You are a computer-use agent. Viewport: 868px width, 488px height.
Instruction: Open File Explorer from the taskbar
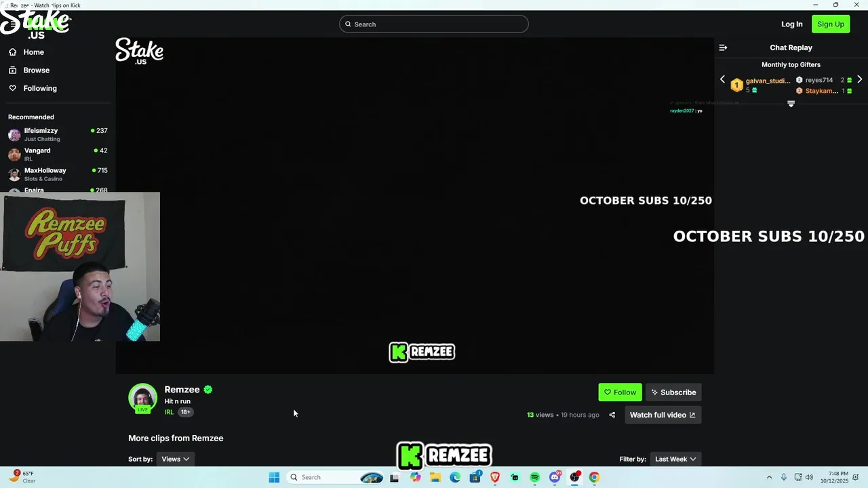pos(435,477)
